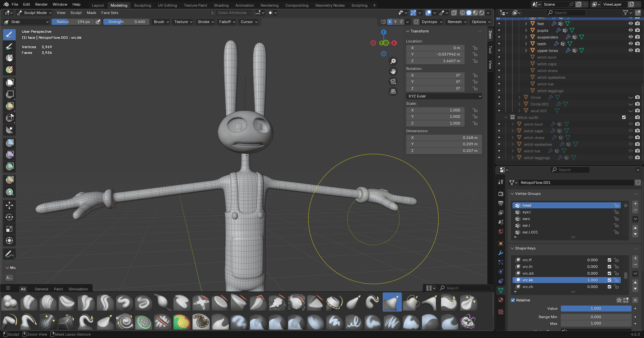Switch to Sculpting workspace tab
Screen dimensions: 644x338
143,5
